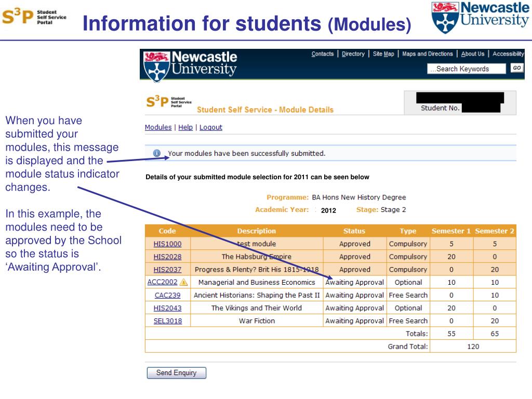The image size is (532, 399).
Task: Click the Status column header
Action: (354, 231)
